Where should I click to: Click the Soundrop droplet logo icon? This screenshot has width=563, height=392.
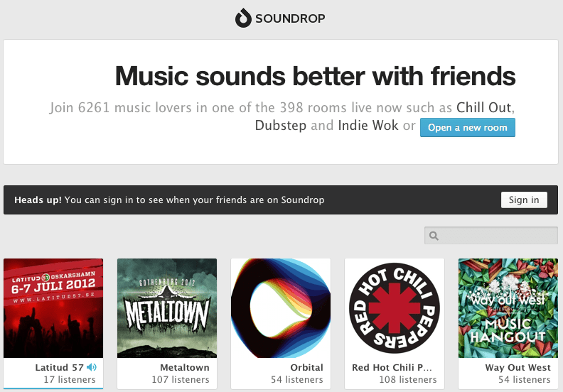[x=243, y=18]
